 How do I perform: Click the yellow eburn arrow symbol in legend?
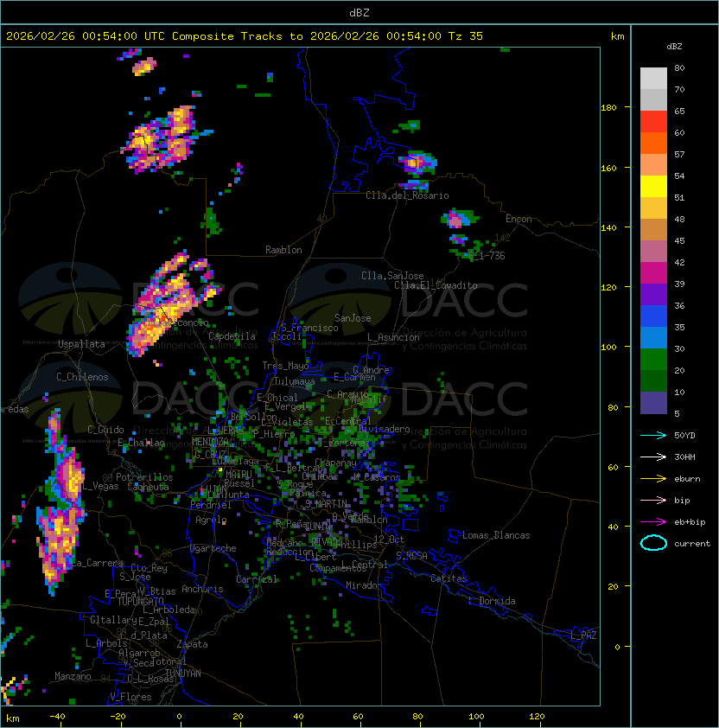(x=653, y=479)
